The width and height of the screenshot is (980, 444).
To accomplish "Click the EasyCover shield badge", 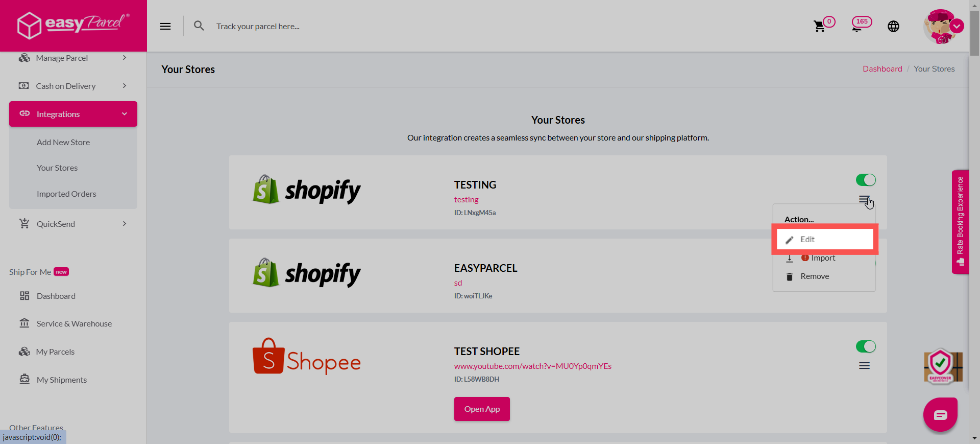I will 943,366.
